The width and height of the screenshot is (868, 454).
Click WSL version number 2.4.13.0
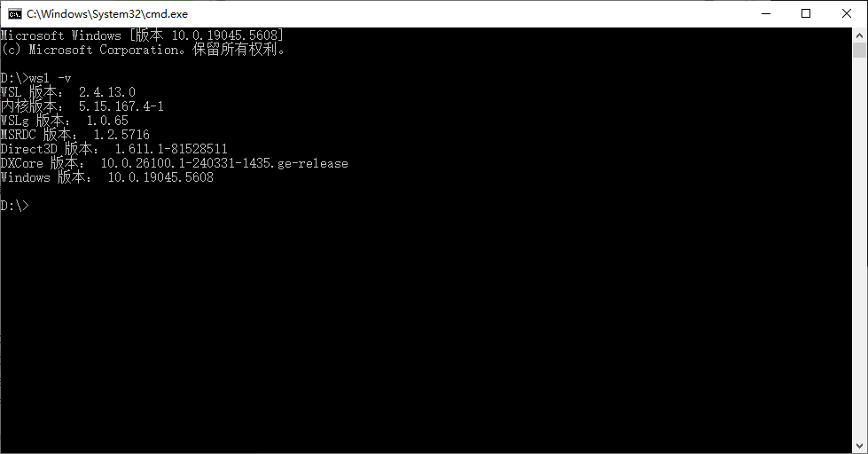coord(107,92)
